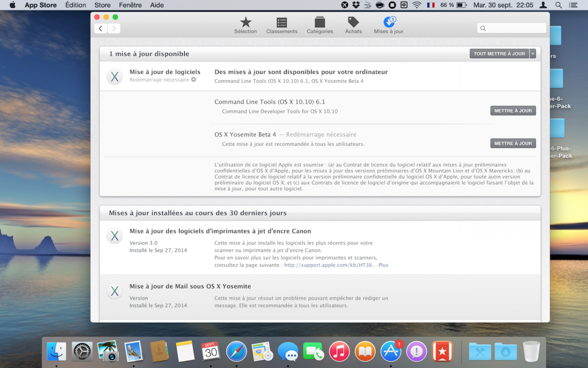Update OS X Yosemite Beta 4
The image size is (588, 368).
(513, 143)
